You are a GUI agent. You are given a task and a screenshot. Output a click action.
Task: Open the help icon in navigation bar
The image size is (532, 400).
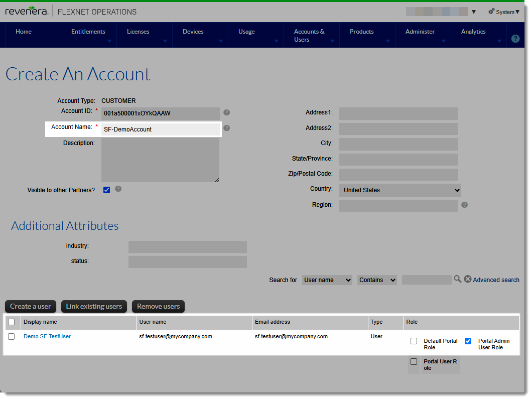coord(515,39)
